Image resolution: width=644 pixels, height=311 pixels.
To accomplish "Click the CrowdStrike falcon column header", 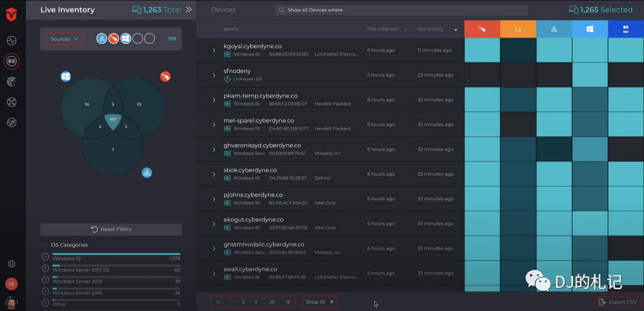I will coord(482,29).
